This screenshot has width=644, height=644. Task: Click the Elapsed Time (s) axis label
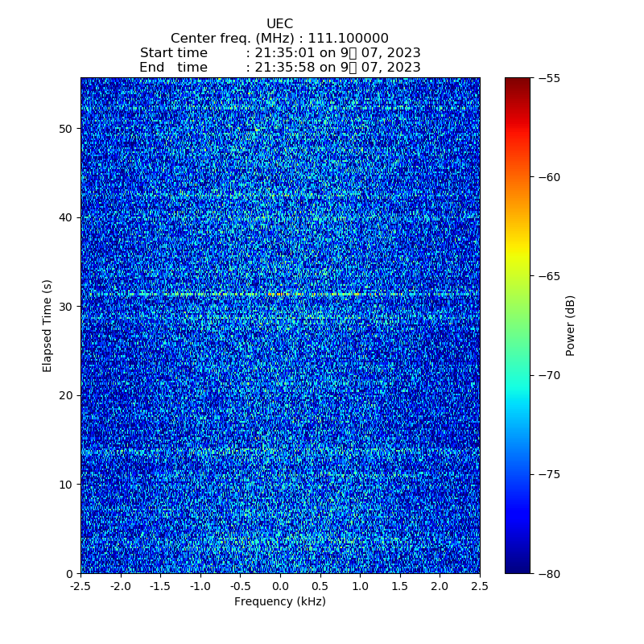(47, 325)
